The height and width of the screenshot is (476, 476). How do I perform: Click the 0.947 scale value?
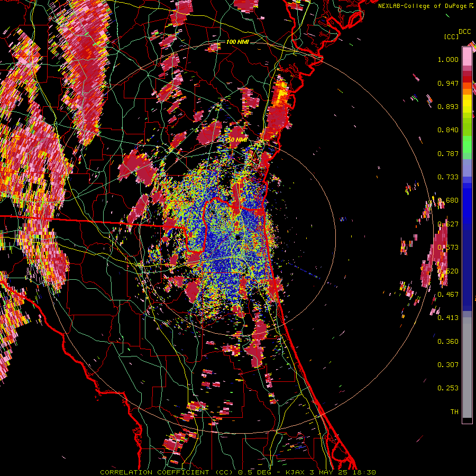[x=448, y=83]
